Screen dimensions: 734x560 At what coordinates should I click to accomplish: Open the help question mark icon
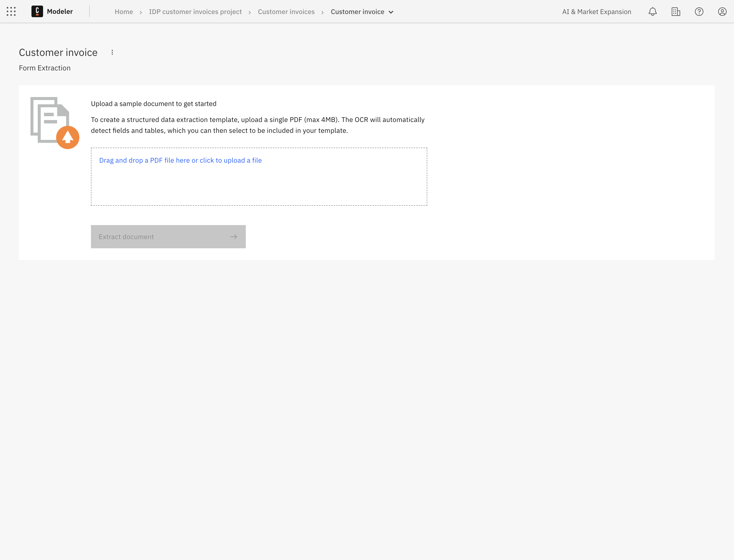699,12
